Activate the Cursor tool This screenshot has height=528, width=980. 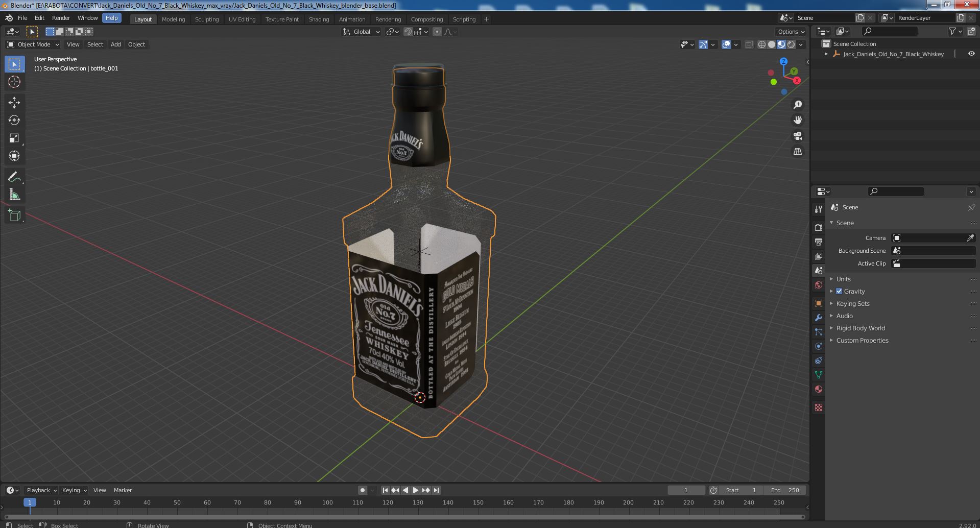[x=14, y=82]
